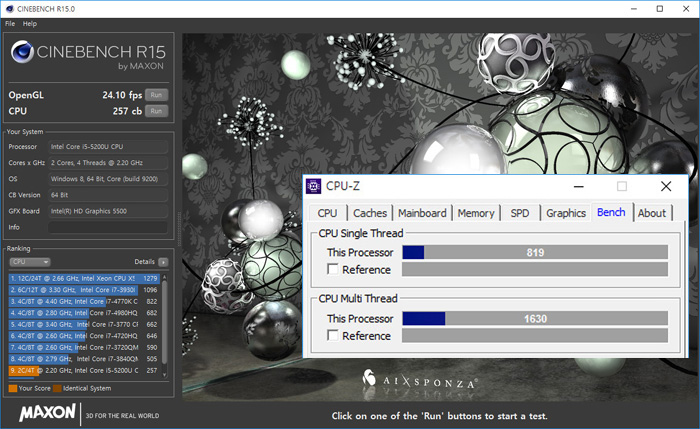Click the empty Single Thread Reference bar

[x=535, y=269]
